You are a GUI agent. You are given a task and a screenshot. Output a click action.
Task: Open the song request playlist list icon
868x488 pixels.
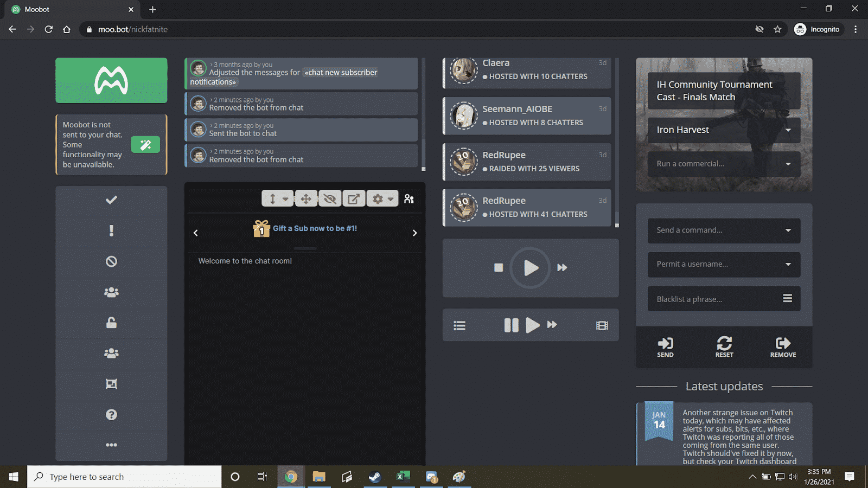(459, 325)
